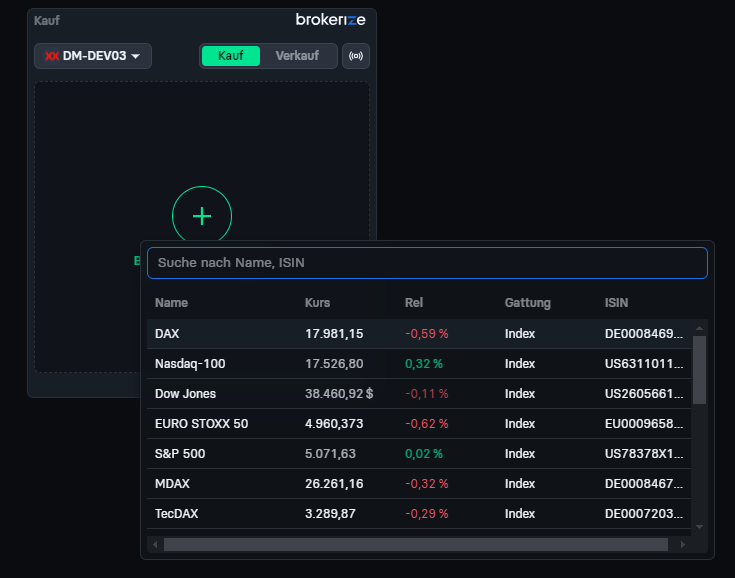Click ISIN US6311011... in Nasdaq row
Screen dimensions: 735x578
point(644,364)
